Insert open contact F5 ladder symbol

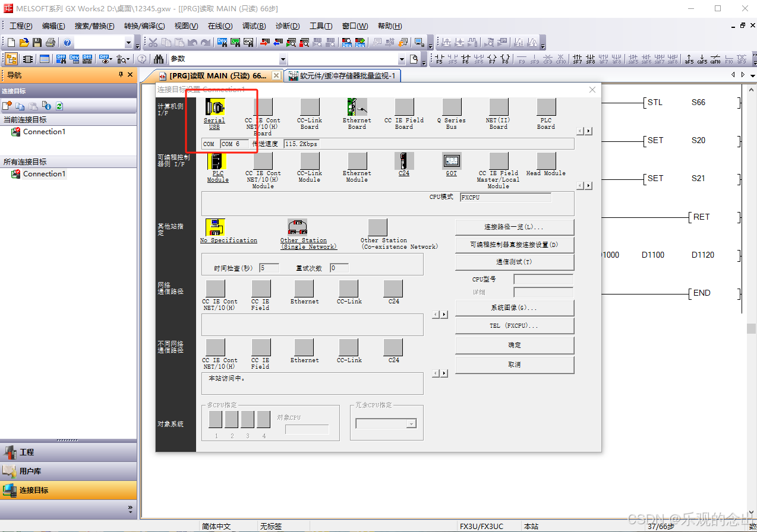coord(439,59)
